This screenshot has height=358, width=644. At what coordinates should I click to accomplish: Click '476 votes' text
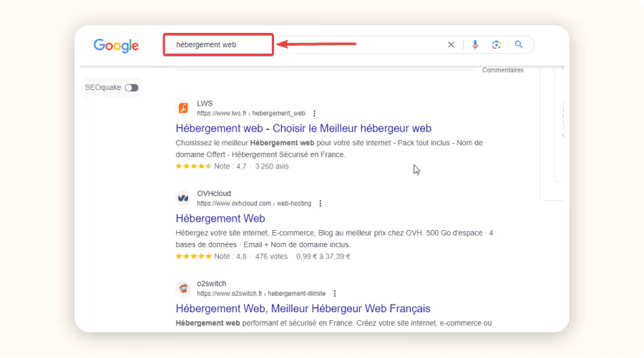coord(271,257)
